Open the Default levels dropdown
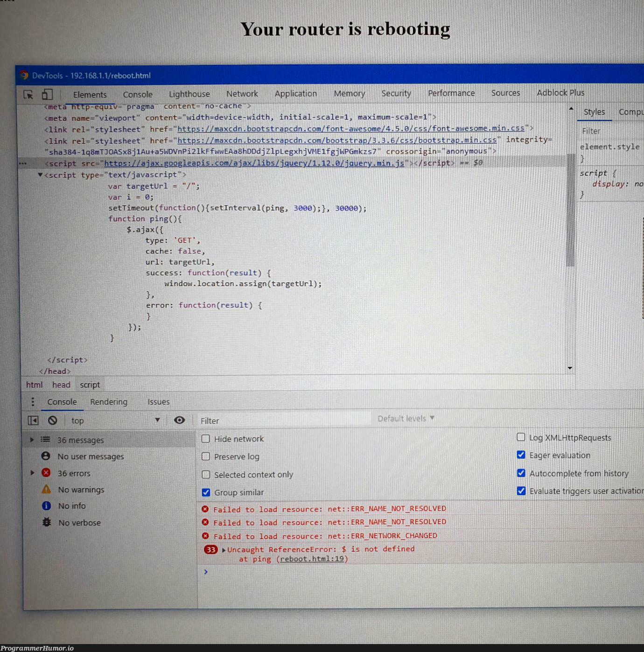This screenshot has height=652, width=644. pyautogui.click(x=406, y=419)
